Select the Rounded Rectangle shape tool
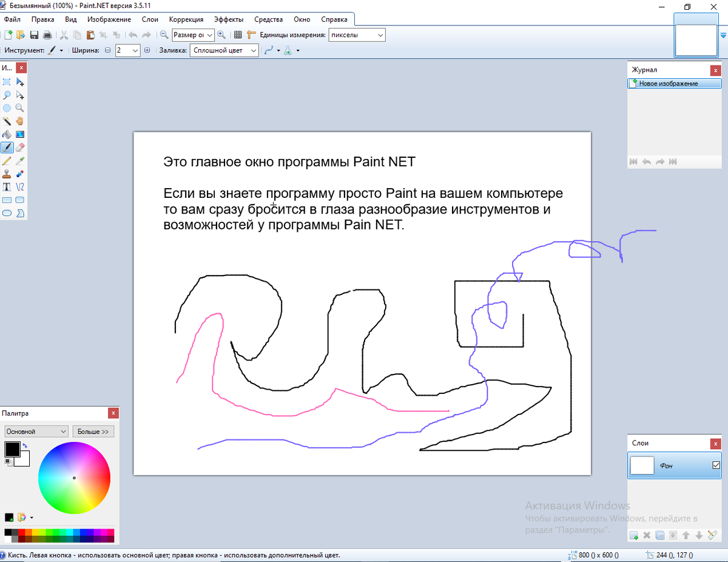Viewport: 728px width, 562px height. [x=20, y=200]
